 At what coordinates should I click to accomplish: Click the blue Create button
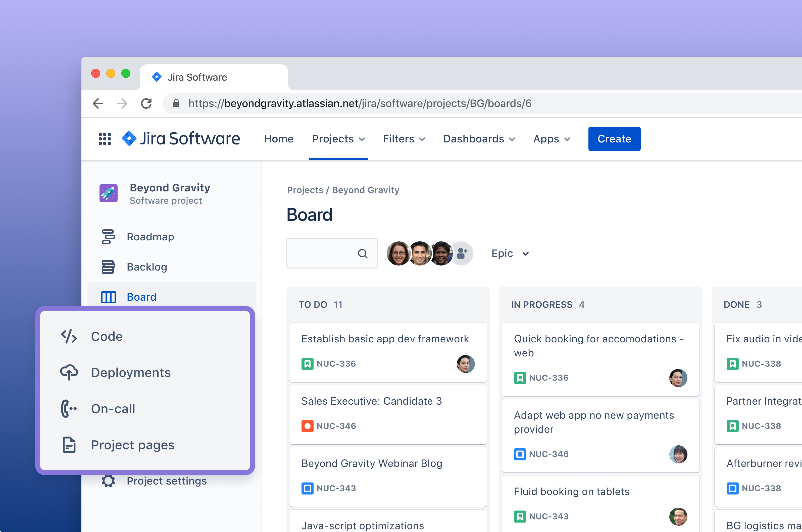tap(614, 139)
